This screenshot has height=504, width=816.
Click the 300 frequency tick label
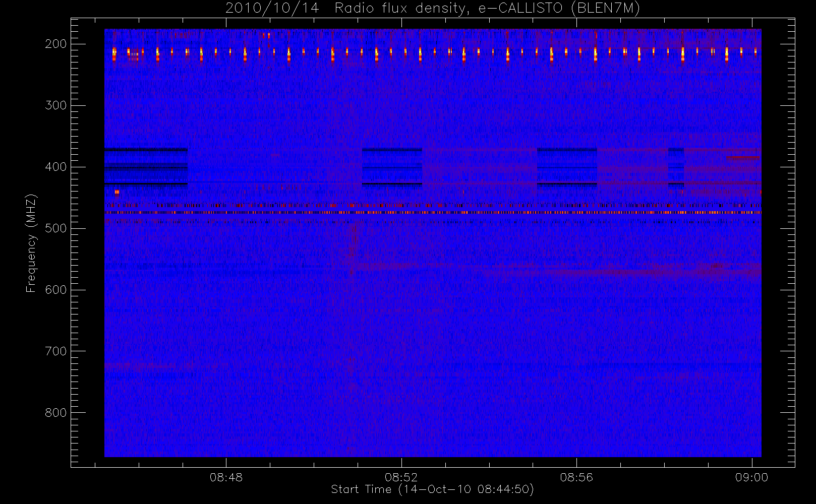point(55,105)
